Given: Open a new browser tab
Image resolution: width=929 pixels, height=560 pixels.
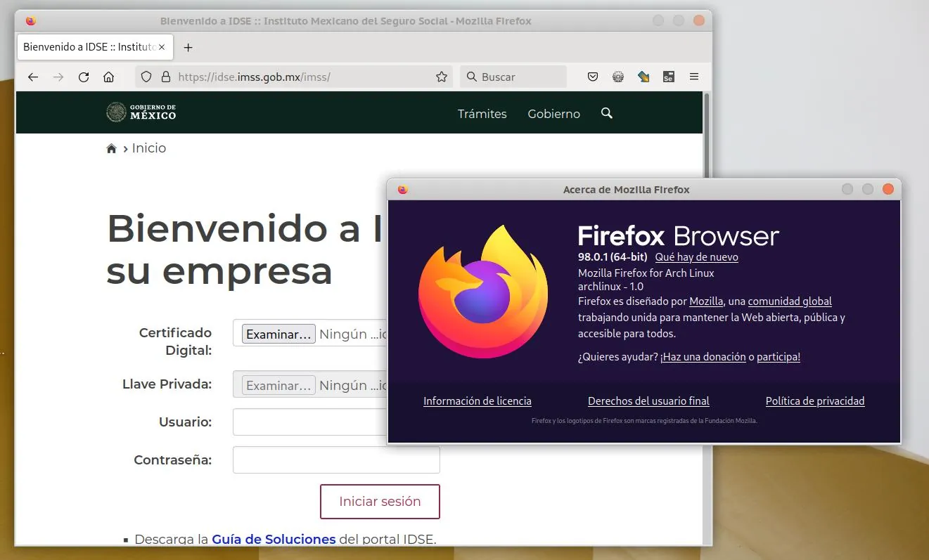Looking at the screenshot, I should pyautogui.click(x=187, y=47).
